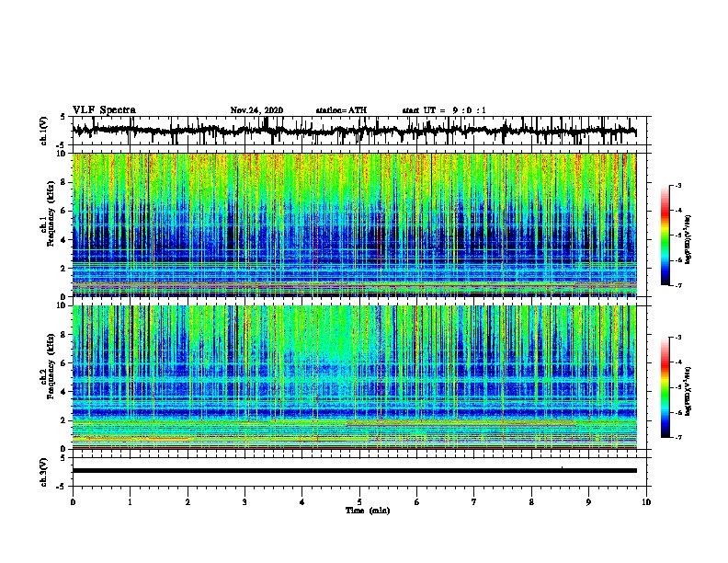Click the ch.2 color scale bar
This screenshot has width=728, height=563.
[x=665, y=387]
